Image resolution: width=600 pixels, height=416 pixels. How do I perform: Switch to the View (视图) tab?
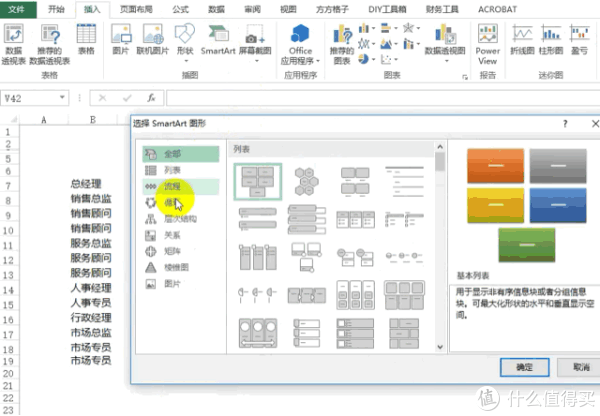click(x=288, y=9)
